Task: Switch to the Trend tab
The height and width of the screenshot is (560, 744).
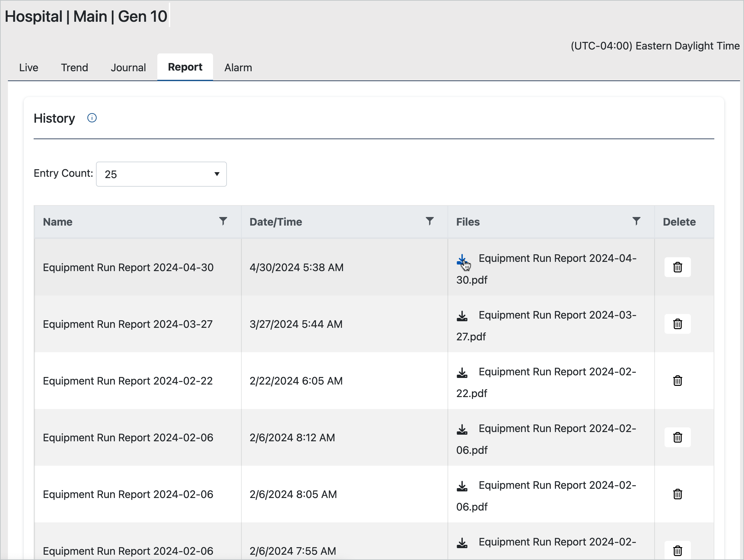Action: (74, 68)
